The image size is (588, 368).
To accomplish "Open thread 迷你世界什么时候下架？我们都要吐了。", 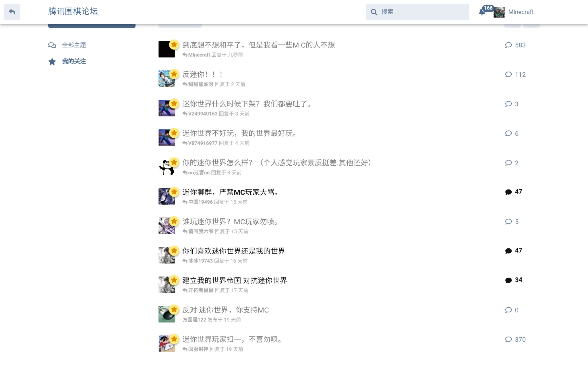I will (x=247, y=104).
